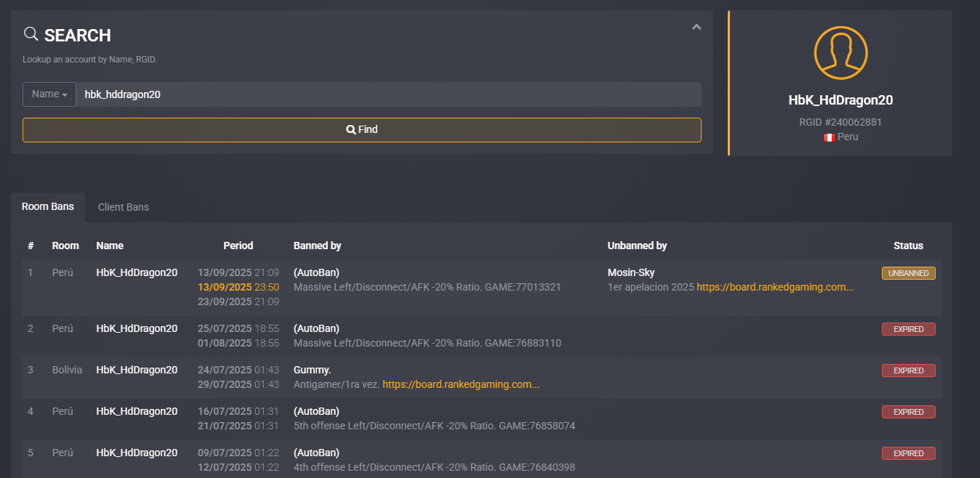The height and width of the screenshot is (478, 980).
Task: Click the Name column header
Action: click(110, 246)
